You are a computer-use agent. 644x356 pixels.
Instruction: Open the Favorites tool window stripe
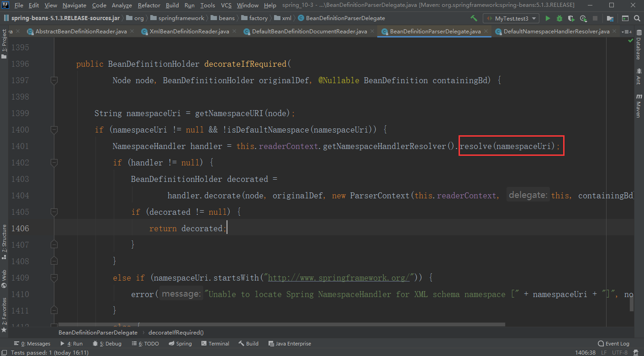point(4,315)
